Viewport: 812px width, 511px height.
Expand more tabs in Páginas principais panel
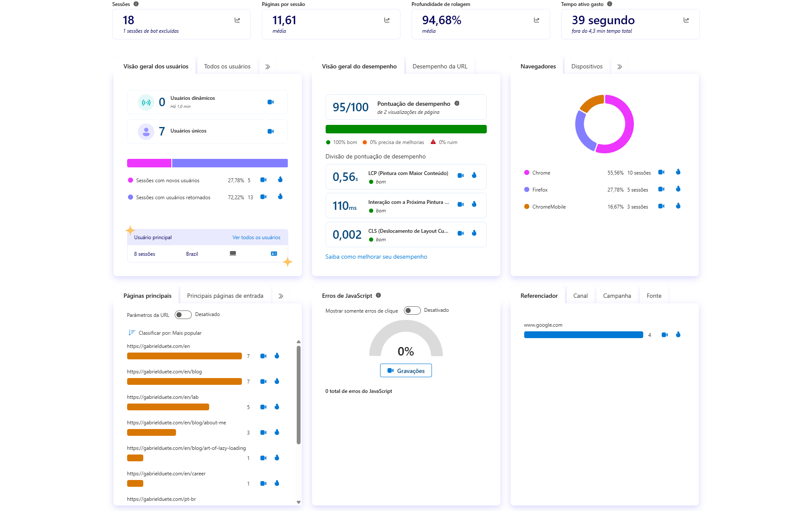pos(281,295)
